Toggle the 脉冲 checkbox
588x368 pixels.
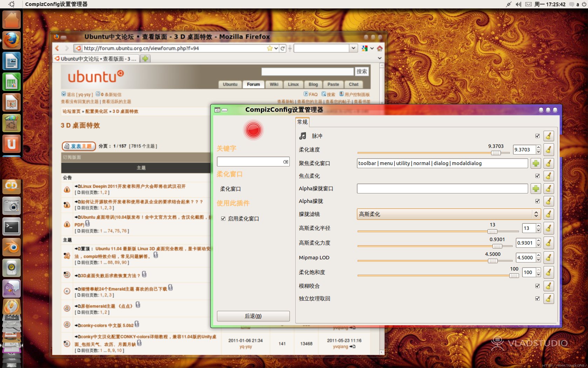[537, 136]
